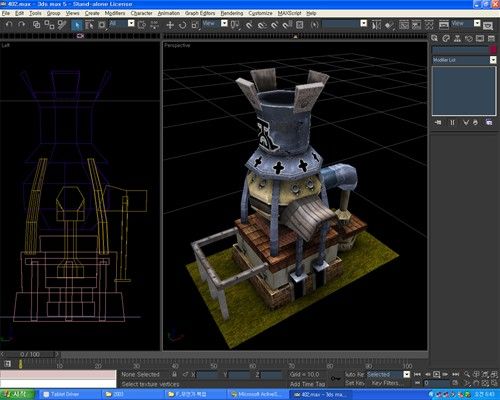Open the Mirror selected objects tool
Screen dimensions: 500x400
coord(376,25)
